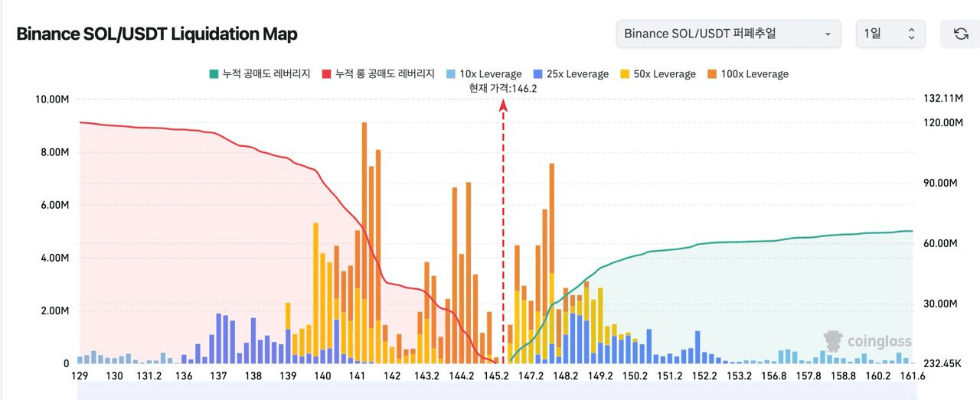Screen dimensions: 980x400
Task: Toggle the 25x Leverage legend entry
Action: click(x=570, y=74)
